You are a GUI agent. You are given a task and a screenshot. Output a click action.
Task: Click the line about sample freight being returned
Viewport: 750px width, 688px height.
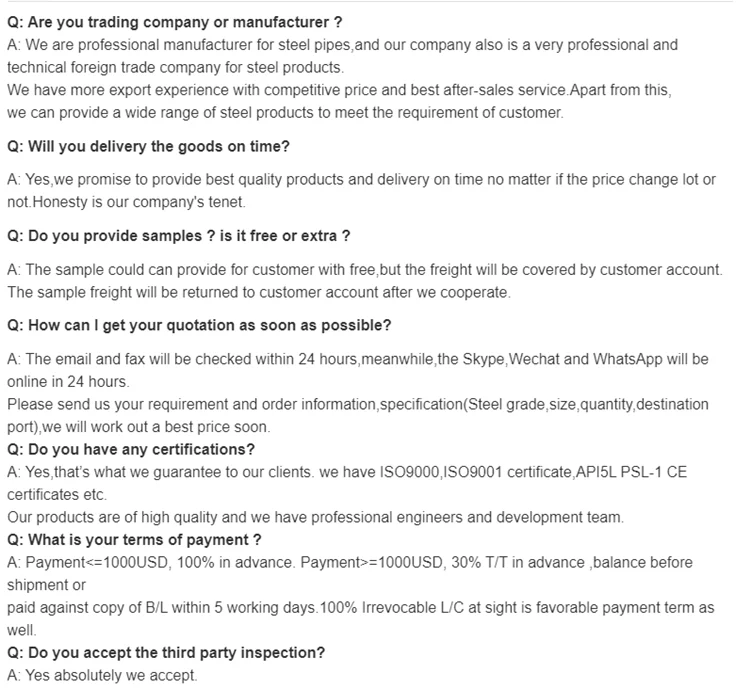tap(259, 292)
